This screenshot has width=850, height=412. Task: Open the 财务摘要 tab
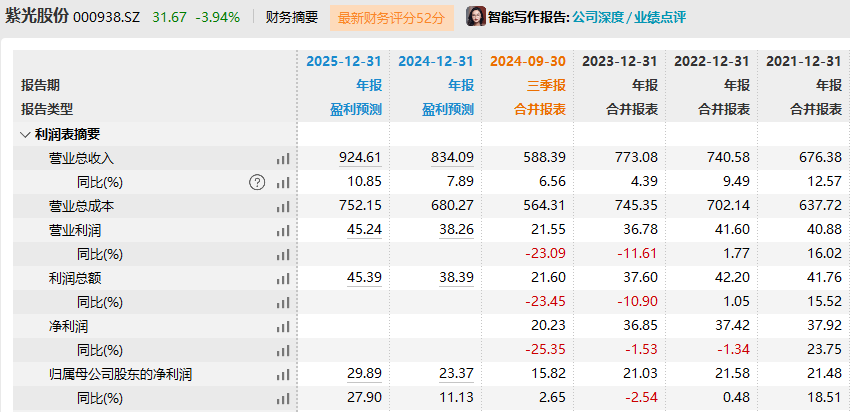pos(292,17)
